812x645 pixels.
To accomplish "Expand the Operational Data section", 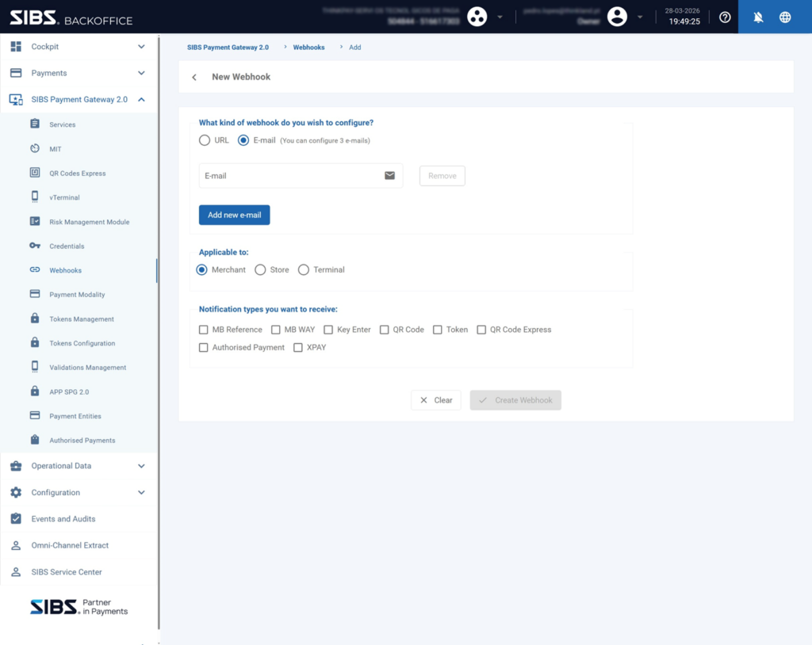I will click(x=141, y=466).
